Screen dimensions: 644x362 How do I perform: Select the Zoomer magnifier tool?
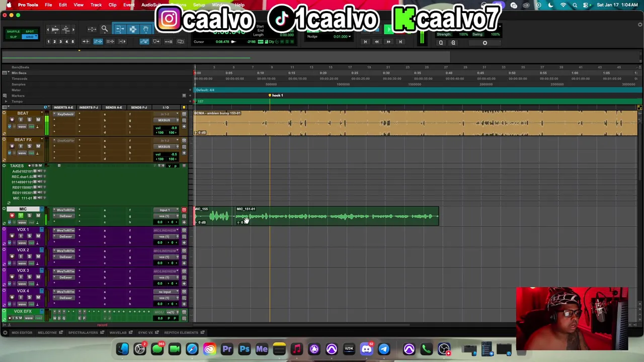click(105, 29)
